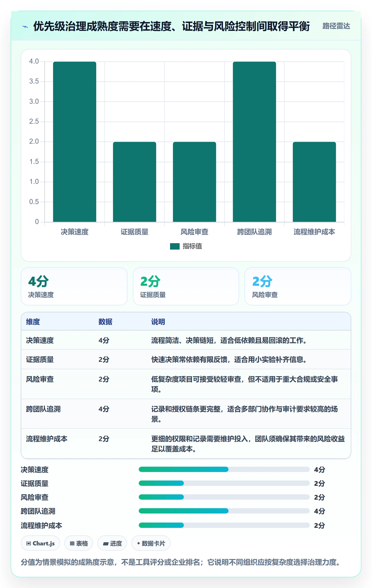This screenshot has width=372, height=588.
Task: Select the 流程维护成本 bar in the chart
Action: click(314, 182)
